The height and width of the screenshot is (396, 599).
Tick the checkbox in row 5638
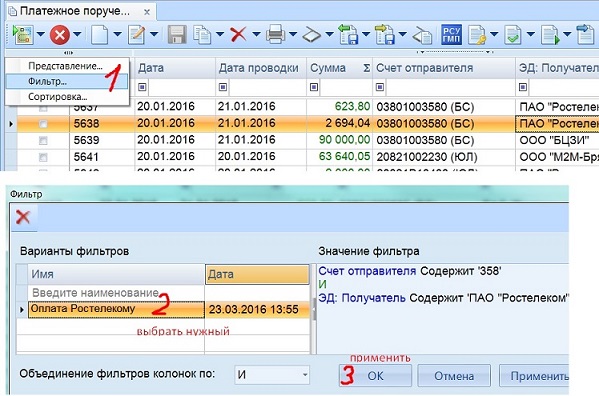(43, 124)
